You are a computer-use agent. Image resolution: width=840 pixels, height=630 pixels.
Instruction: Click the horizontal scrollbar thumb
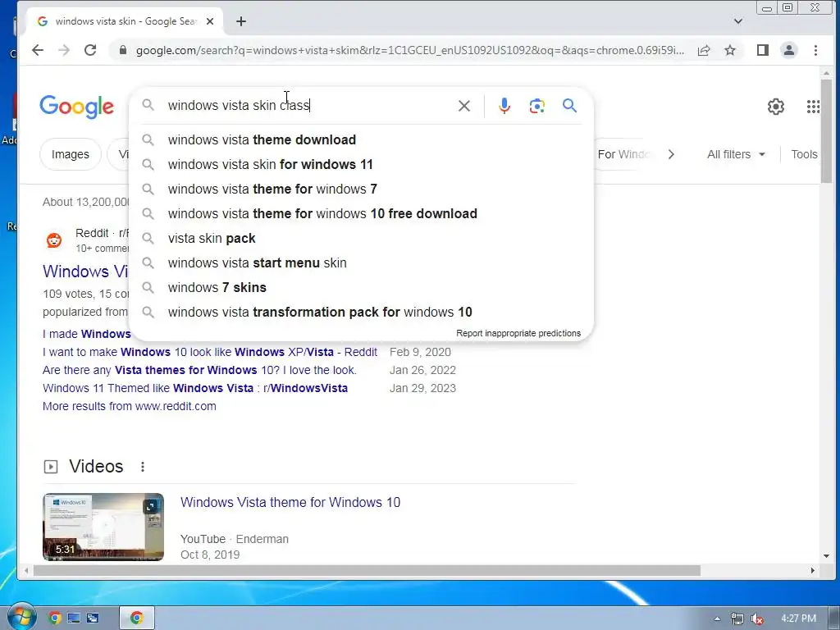tap(367, 571)
